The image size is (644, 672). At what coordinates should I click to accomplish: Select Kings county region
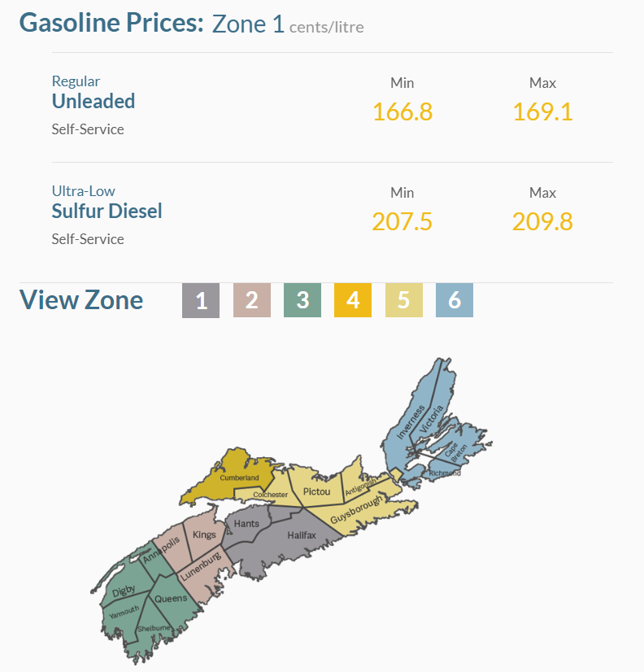pos(204,535)
